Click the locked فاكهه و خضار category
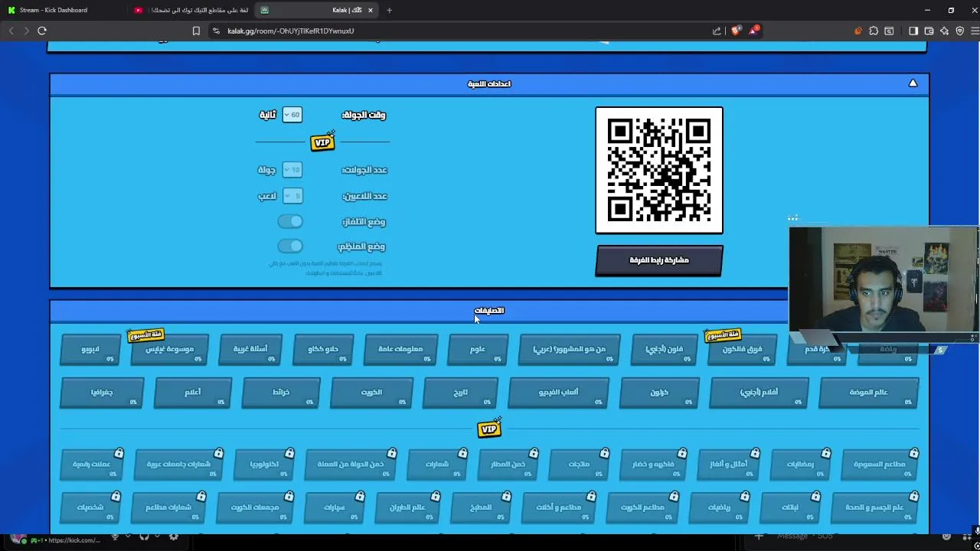 coord(653,465)
